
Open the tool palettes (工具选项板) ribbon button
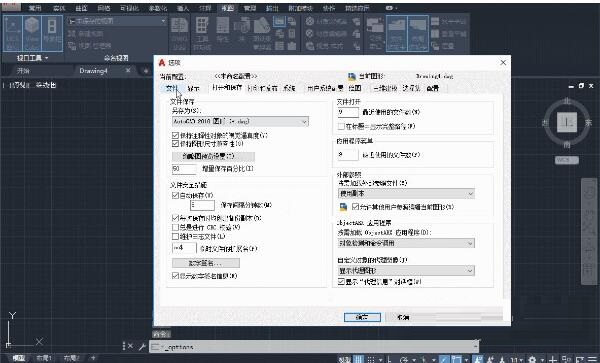202,33
